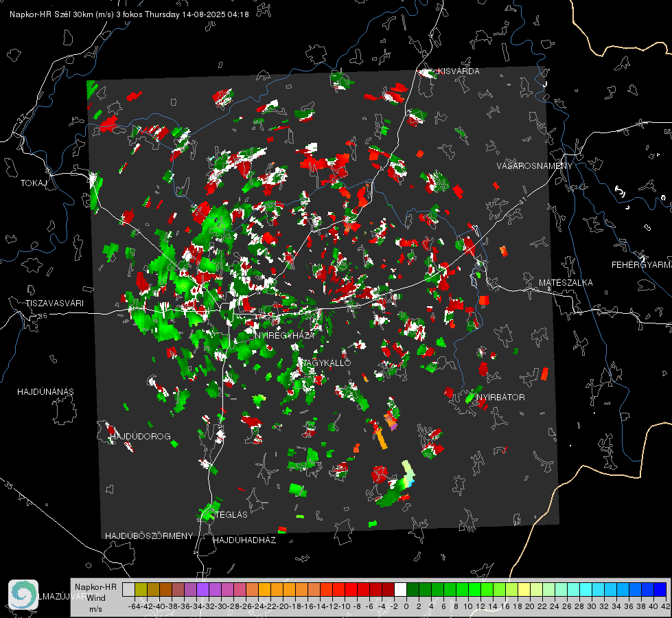This screenshot has height=618, width=672.
Task: Select the KISVÁRDA city label
Action: (459, 71)
